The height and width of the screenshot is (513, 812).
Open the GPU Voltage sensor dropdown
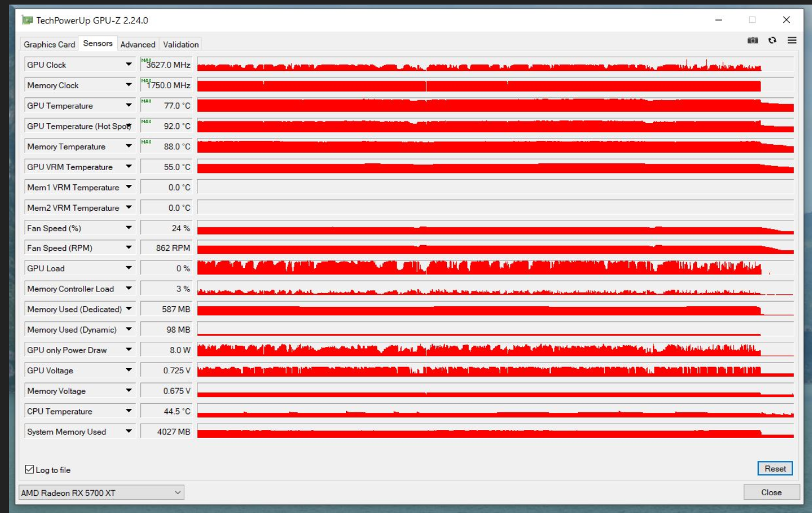[129, 370]
